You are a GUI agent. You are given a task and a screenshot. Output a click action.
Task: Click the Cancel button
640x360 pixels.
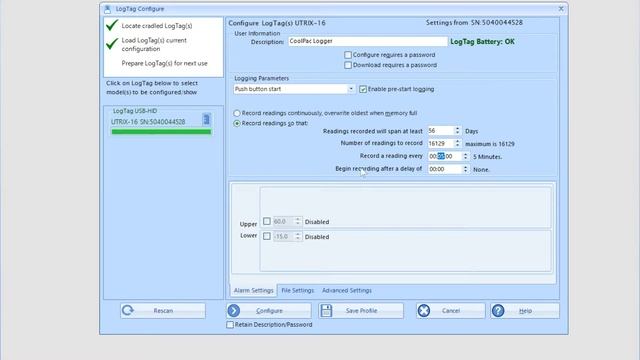click(x=451, y=311)
